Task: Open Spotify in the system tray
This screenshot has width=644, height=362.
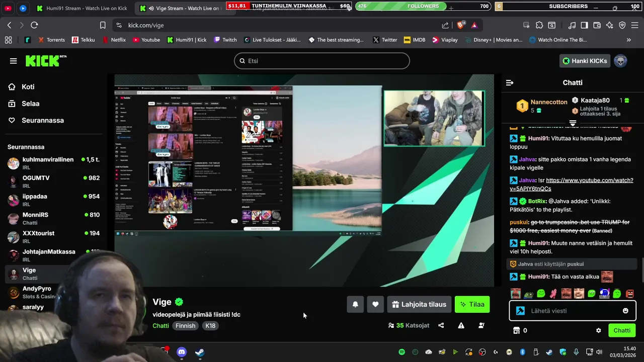Action: tap(401, 352)
